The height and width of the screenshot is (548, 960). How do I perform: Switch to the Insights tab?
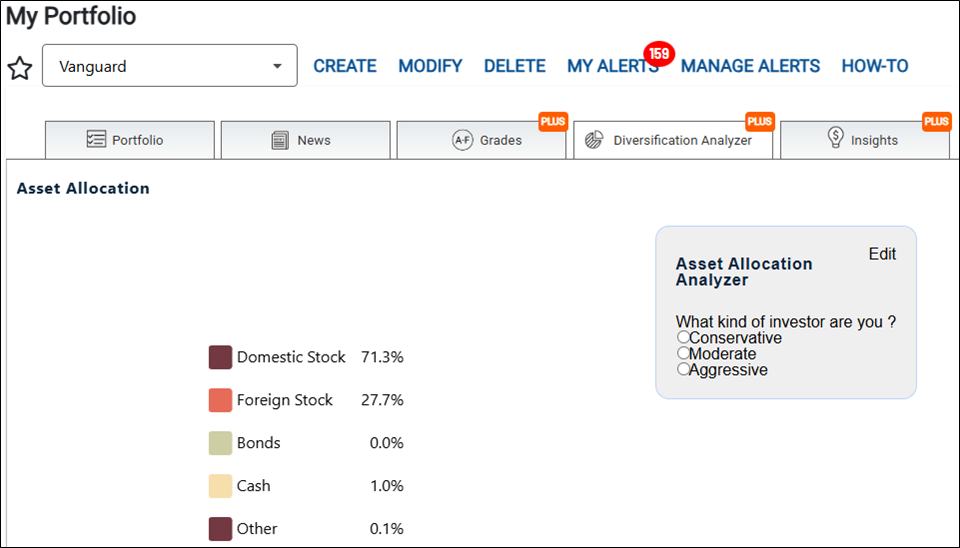click(864, 140)
